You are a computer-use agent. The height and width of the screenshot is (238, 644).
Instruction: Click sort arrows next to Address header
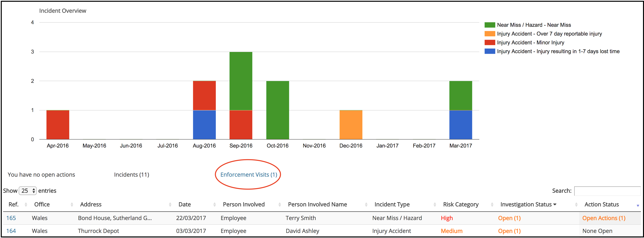click(x=170, y=205)
